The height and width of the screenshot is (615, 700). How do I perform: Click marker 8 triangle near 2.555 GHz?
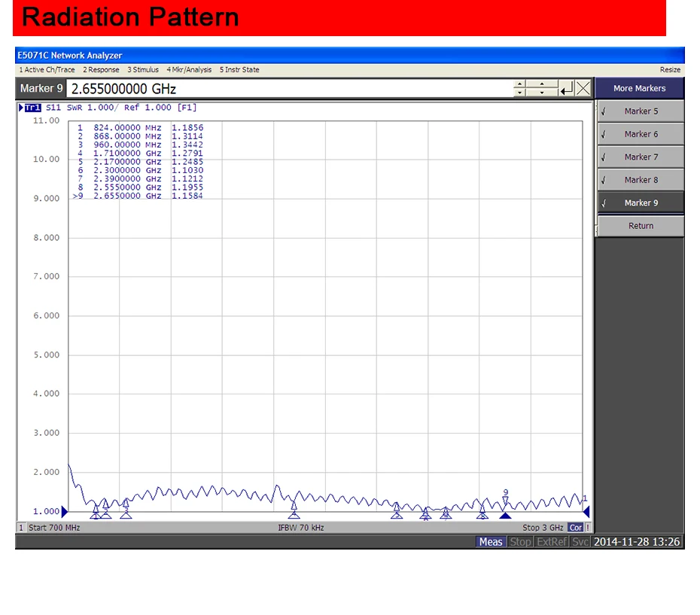tap(482, 508)
